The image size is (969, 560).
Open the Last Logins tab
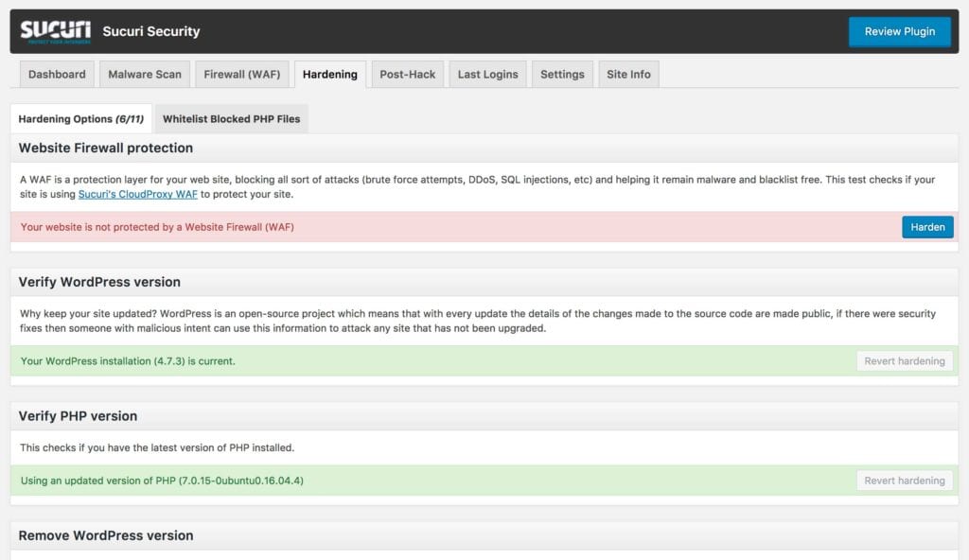(x=487, y=74)
